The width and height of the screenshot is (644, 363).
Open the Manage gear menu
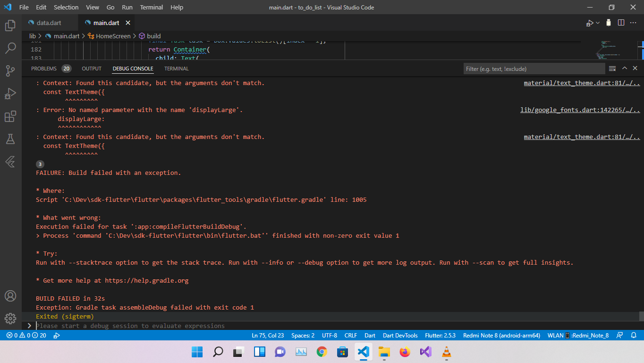[10, 319]
